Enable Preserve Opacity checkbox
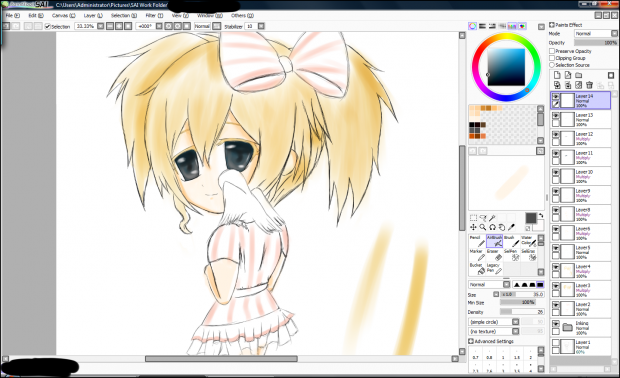This screenshot has height=378, width=620. [x=552, y=51]
